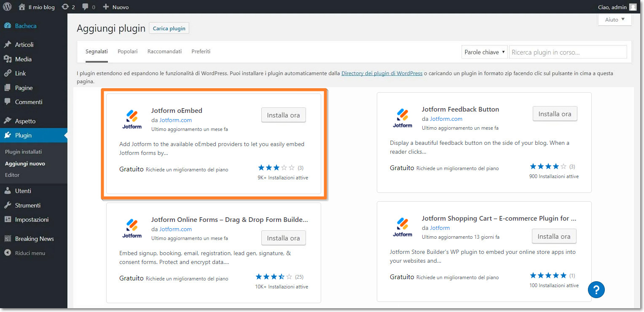Click the Riduci menu collapse arrow icon

tap(7, 253)
